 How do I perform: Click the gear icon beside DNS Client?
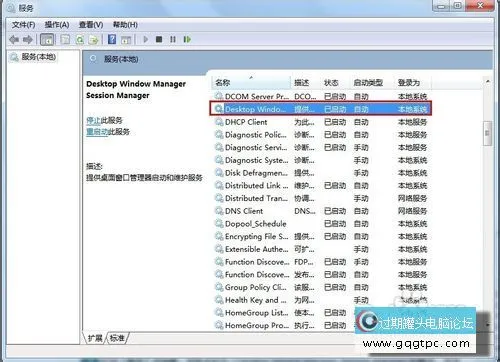coord(219,211)
